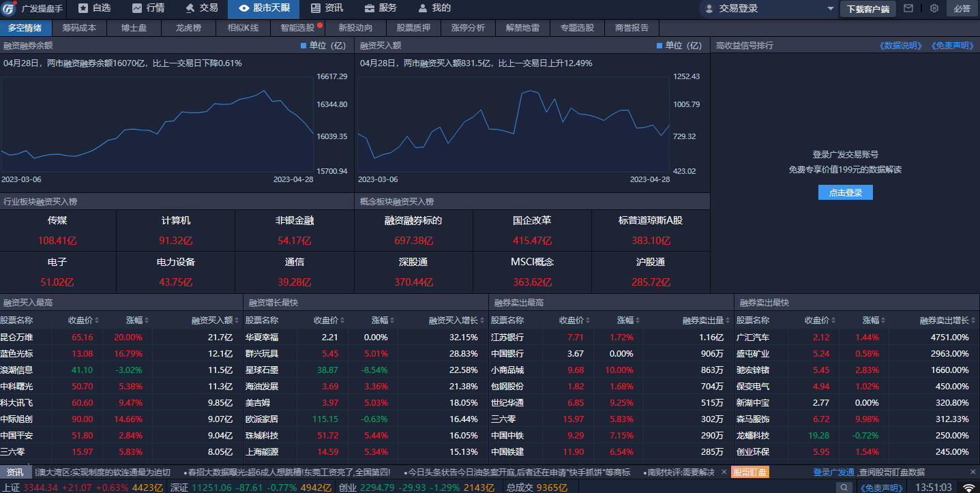
Task: Open the 春招大数据曝光 news headline
Action: tap(287, 472)
